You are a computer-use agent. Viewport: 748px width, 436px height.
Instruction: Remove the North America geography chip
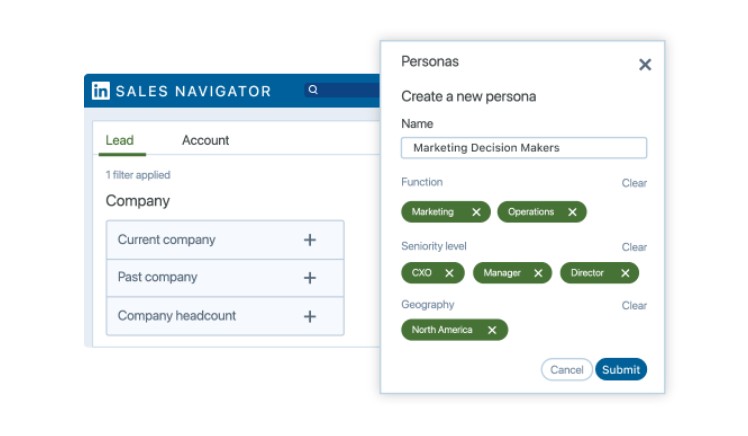click(492, 330)
